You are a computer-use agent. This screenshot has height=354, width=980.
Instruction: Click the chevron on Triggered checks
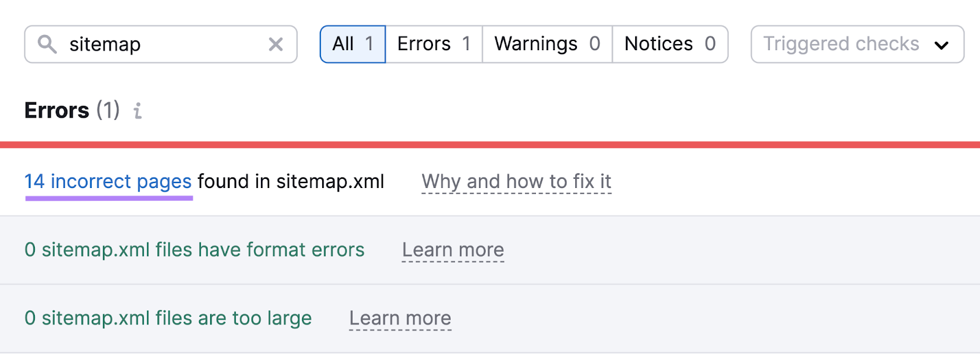(x=944, y=44)
